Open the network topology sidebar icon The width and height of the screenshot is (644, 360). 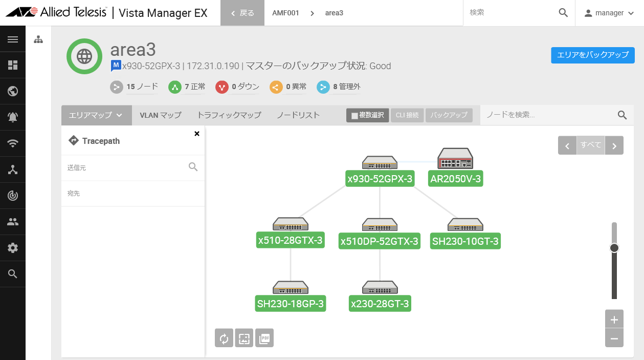click(13, 170)
